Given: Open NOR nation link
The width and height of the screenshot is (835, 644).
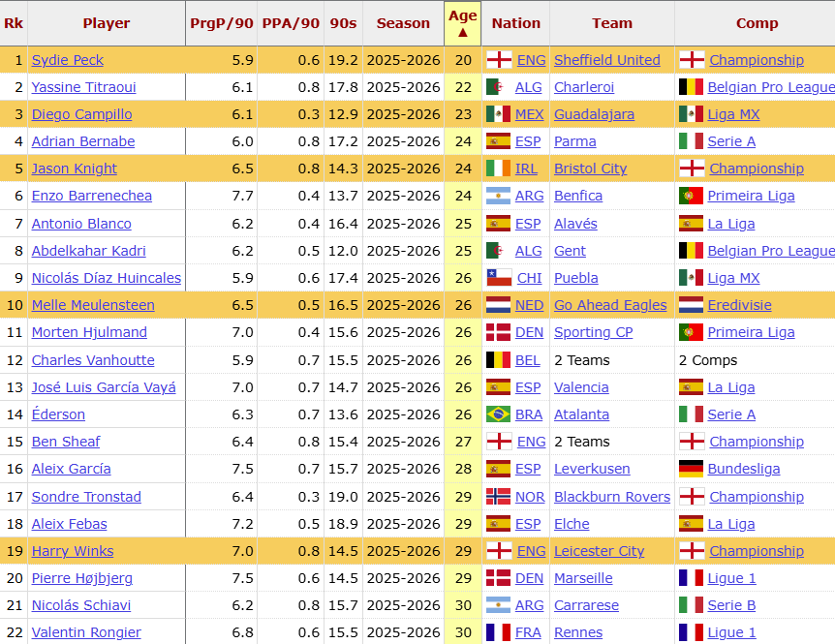Looking at the screenshot, I should (x=530, y=497).
